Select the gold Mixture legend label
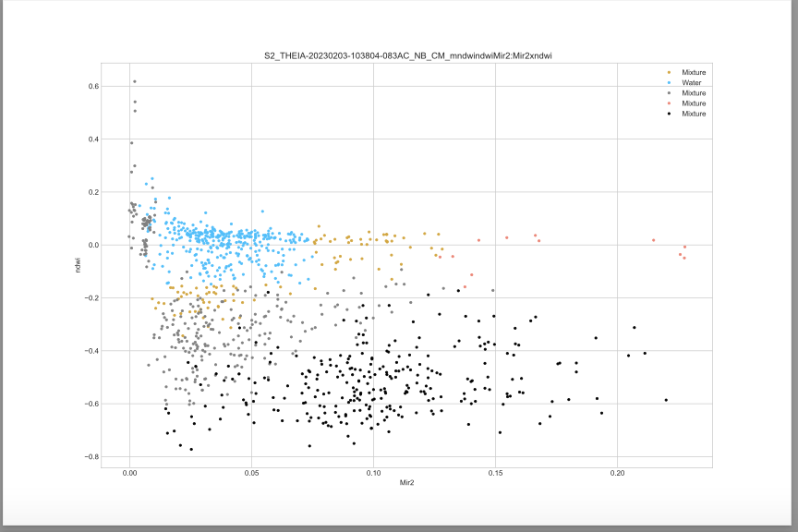The image size is (798, 532). point(694,72)
